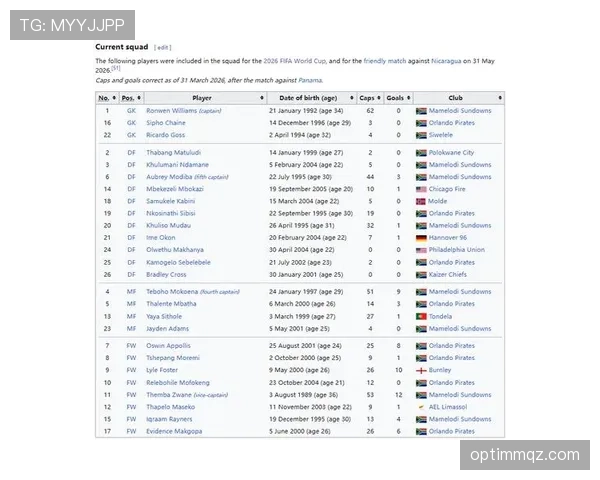Viewport: 600px width, 480px height.
Task: Open the Mbekezeli Mbokazi player link
Action: pyautogui.click(x=175, y=189)
